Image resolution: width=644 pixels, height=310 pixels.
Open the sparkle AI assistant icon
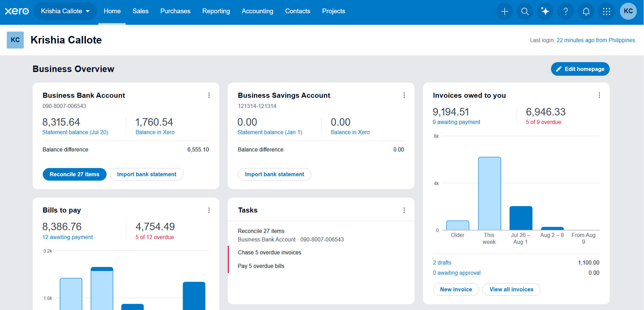pyautogui.click(x=545, y=11)
